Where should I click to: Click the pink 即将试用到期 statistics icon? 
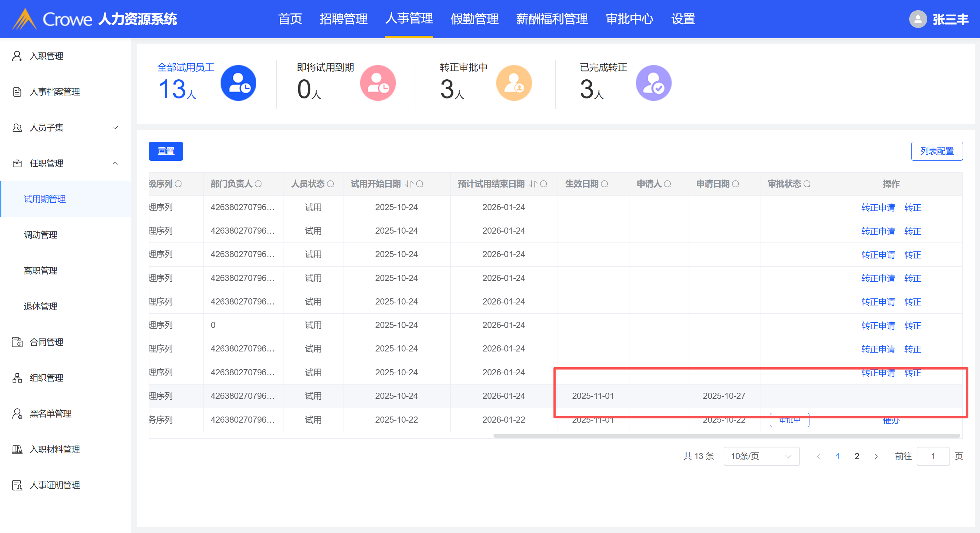(x=378, y=83)
